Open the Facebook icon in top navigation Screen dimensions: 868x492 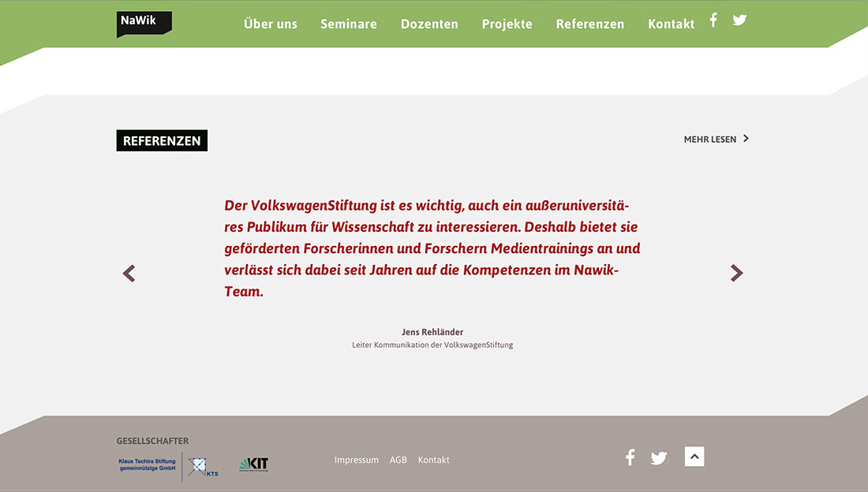pos(713,20)
